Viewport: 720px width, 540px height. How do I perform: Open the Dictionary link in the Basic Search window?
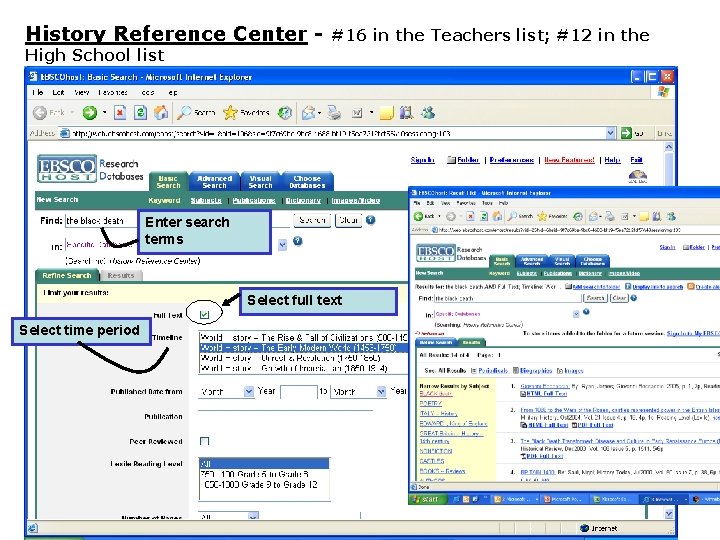click(303, 201)
